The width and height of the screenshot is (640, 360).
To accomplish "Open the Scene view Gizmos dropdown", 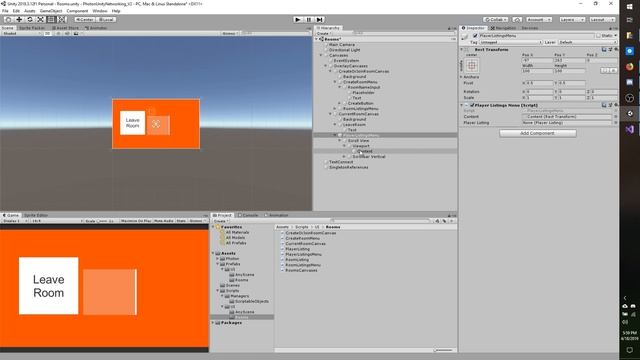I will point(230,33).
